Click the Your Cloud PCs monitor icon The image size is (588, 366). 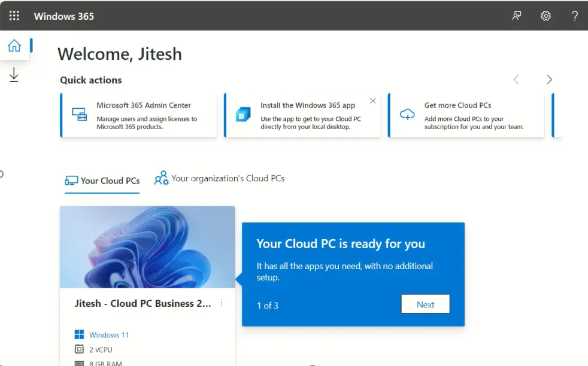pos(71,181)
